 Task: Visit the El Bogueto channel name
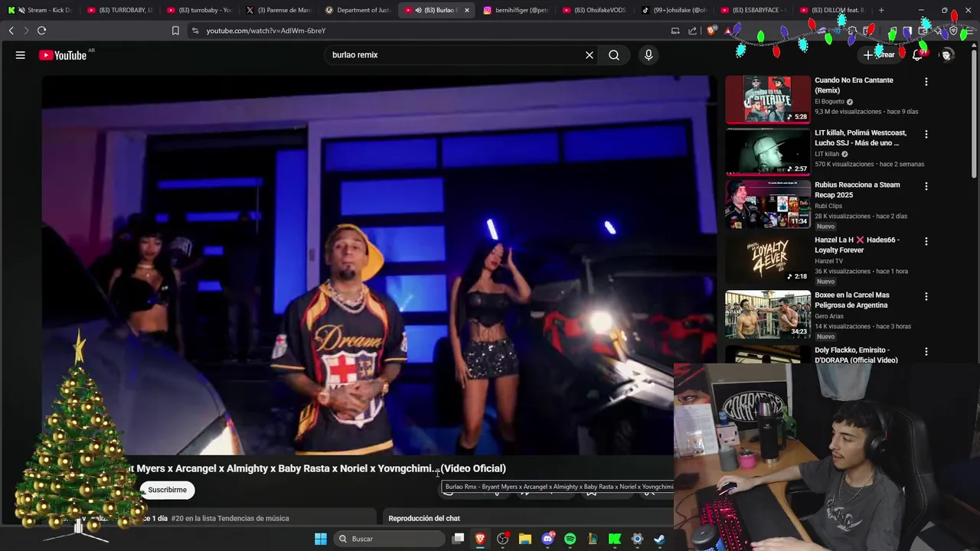click(x=829, y=102)
